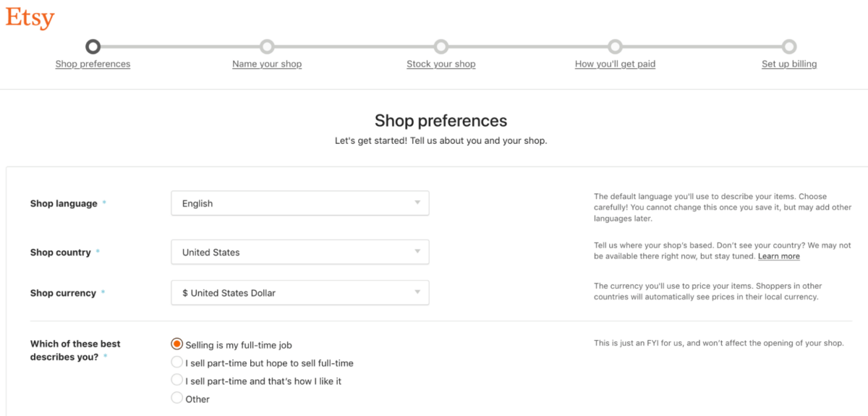Viewport: 868px width, 416px height.
Task: Click the Name your shop step circle
Action: pyautogui.click(x=267, y=47)
